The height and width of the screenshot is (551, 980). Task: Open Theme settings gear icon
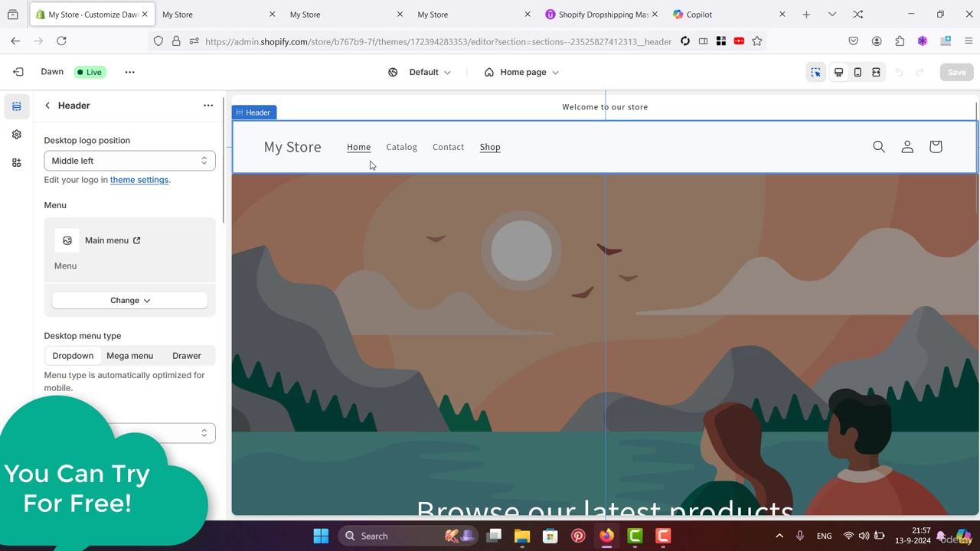[x=16, y=135]
